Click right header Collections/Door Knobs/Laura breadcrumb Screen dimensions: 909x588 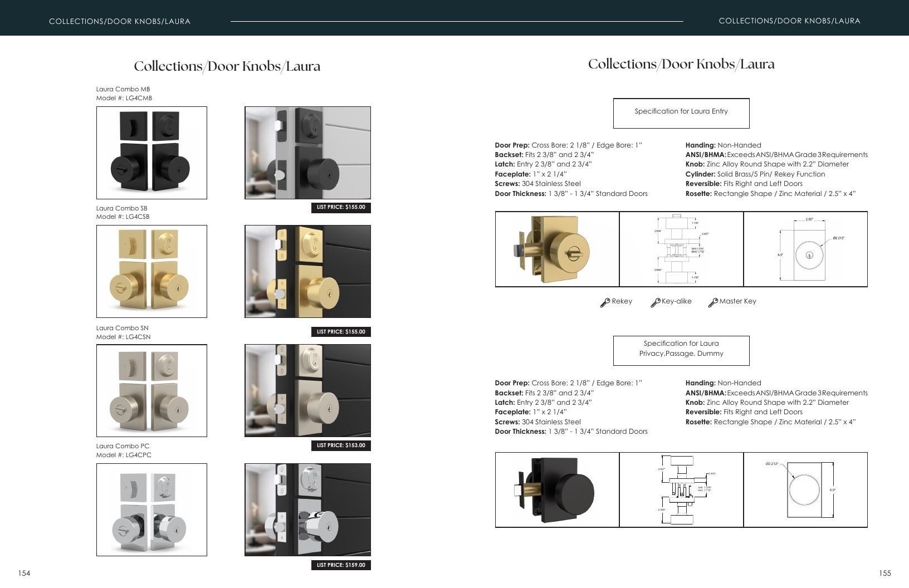click(x=789, y=21)
